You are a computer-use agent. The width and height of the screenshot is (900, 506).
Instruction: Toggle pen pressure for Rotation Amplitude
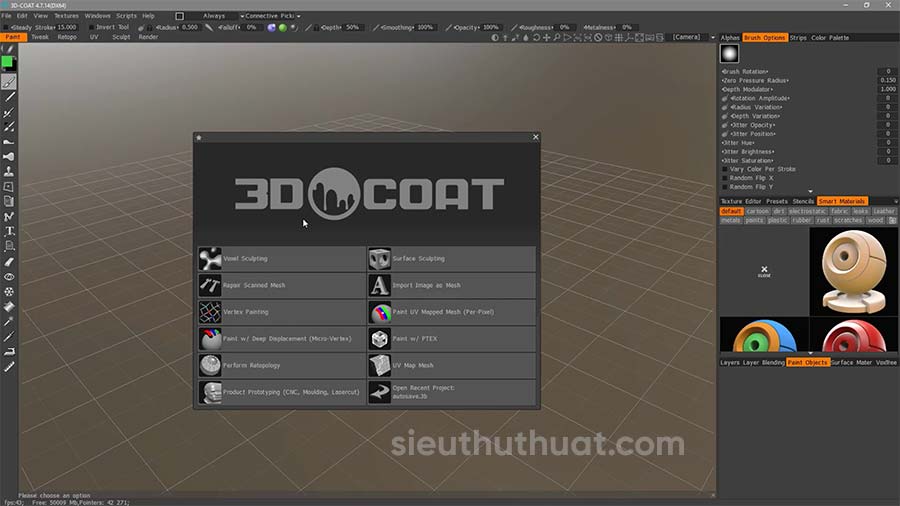click(x=725, y=98)
